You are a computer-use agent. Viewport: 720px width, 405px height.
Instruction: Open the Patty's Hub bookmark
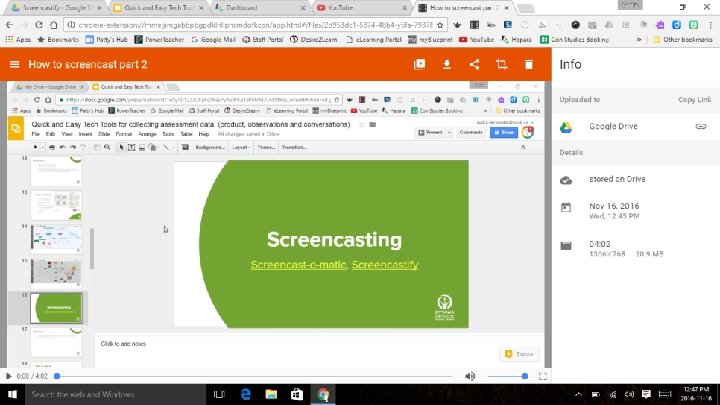click(106, 39)
